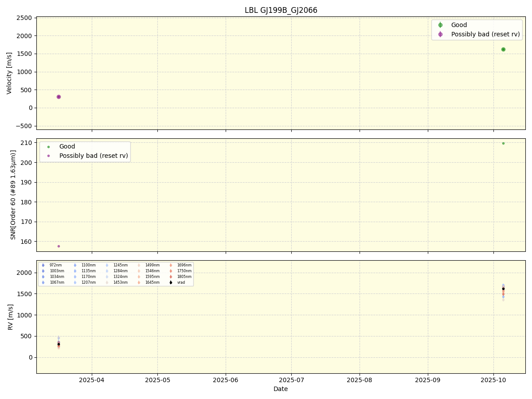Click 'Good' text in velocity legend
Viewport: 532px width, 399px height.
click(459, 25)
